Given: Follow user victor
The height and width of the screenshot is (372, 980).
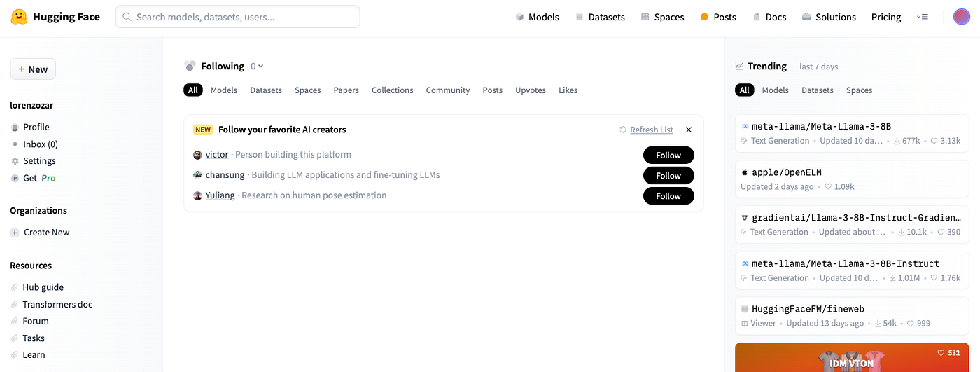Looking at the screenshot, I should 668,156.
